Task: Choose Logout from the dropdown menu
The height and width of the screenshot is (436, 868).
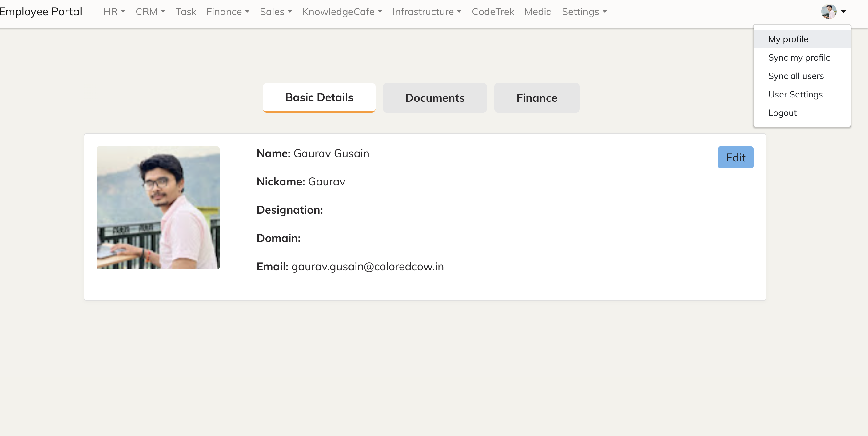Action: click(782, 113)
